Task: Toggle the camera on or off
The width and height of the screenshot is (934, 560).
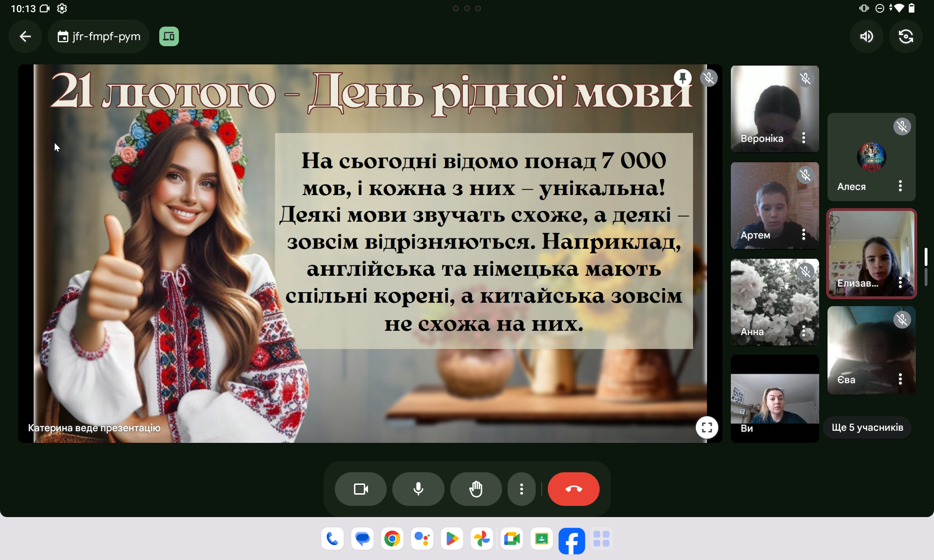Action: click(361, 489)
